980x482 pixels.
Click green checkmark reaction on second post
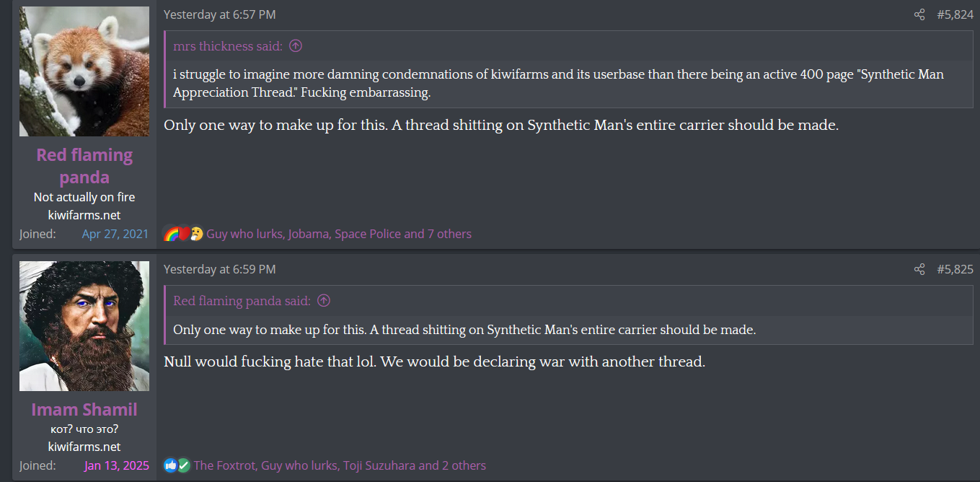click(184, 465)
